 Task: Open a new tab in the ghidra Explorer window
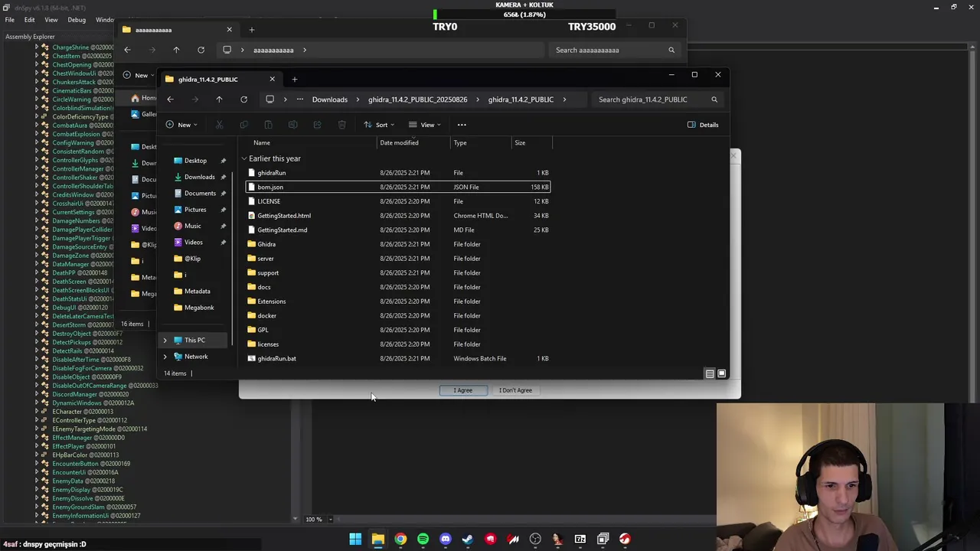point(294,79)
